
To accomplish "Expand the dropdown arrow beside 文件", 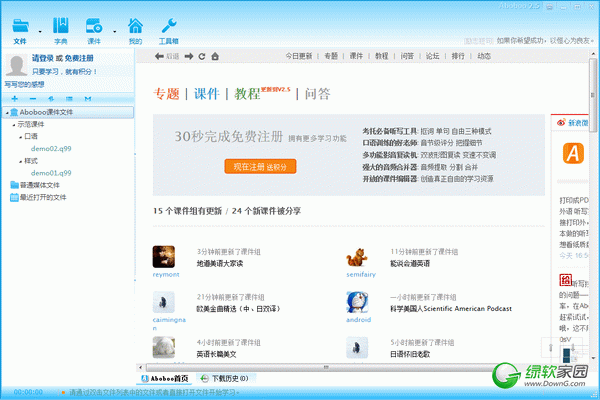I will tap(40, 31).
